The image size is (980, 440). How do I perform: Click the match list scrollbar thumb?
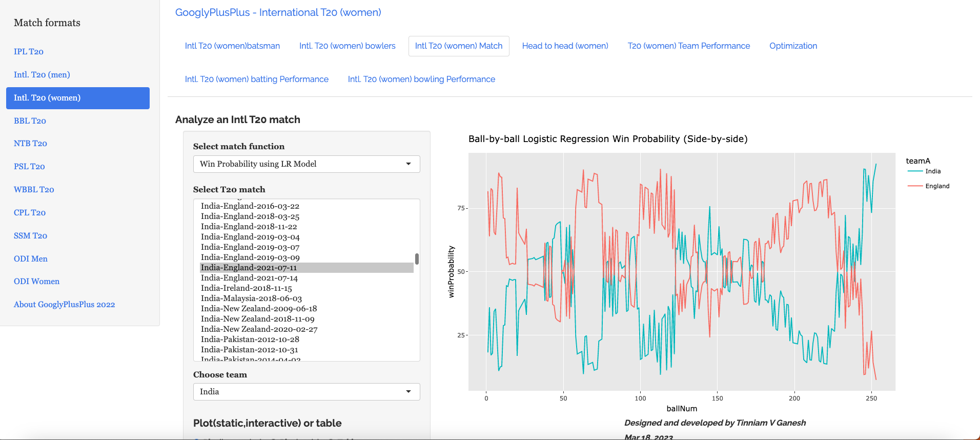(417, 259)
